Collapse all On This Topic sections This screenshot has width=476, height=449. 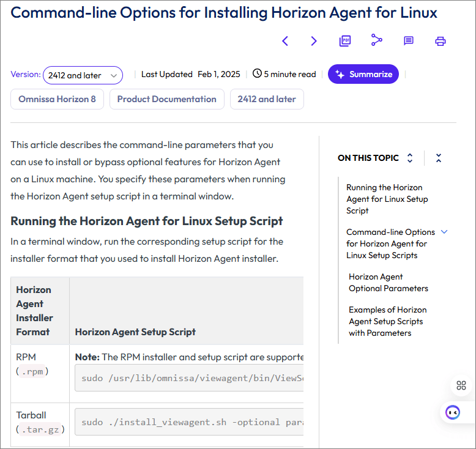pos(439,158)
